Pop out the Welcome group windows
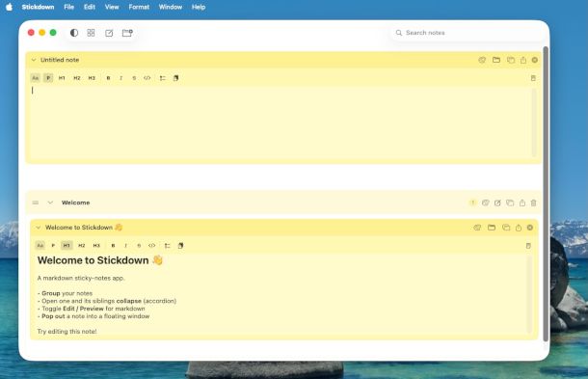588x379 pixels. [510, 203]
